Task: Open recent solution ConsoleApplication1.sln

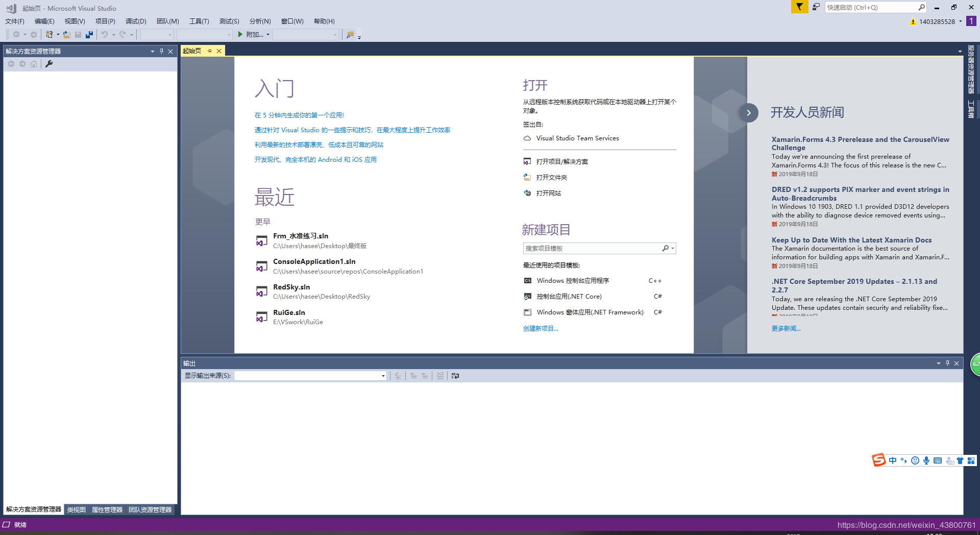Action: [339, 266]
